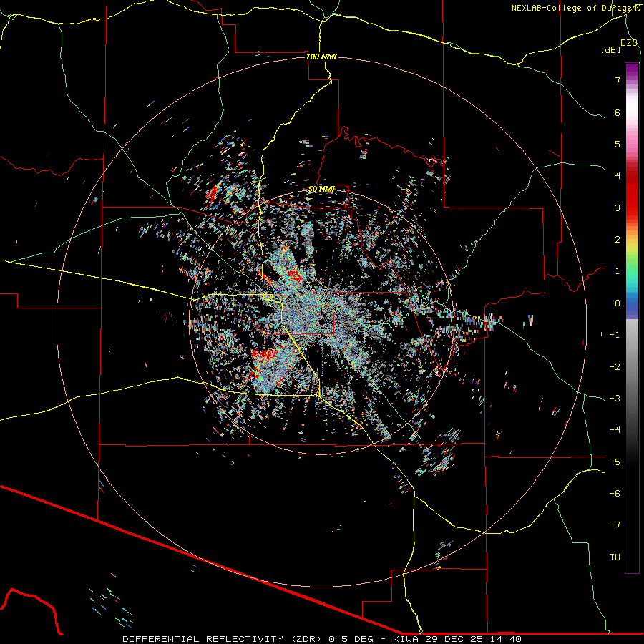Click the -6 value on the dB scale
Image resolution: width=644 pixels, height=644 pixels.
615,494
